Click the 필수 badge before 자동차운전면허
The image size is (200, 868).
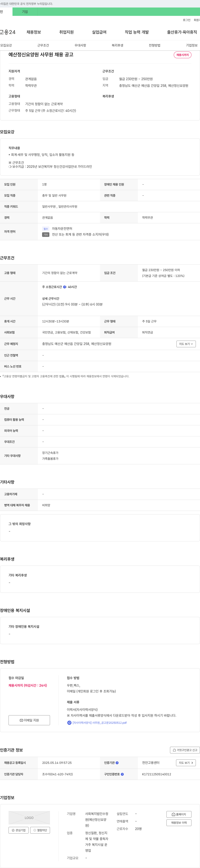(46, 229)
